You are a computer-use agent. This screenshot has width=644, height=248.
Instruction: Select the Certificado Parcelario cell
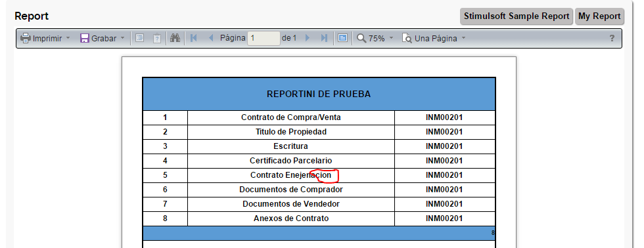[290, 161]
